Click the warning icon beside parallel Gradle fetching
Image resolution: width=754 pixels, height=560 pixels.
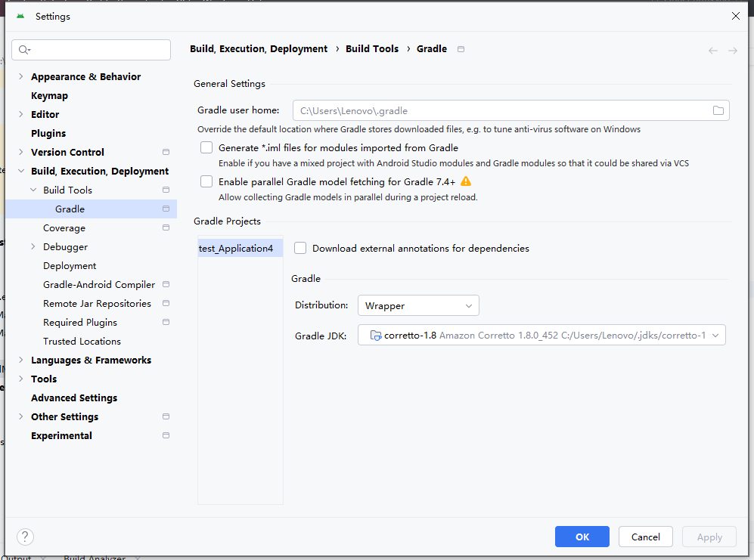(466, 181)
